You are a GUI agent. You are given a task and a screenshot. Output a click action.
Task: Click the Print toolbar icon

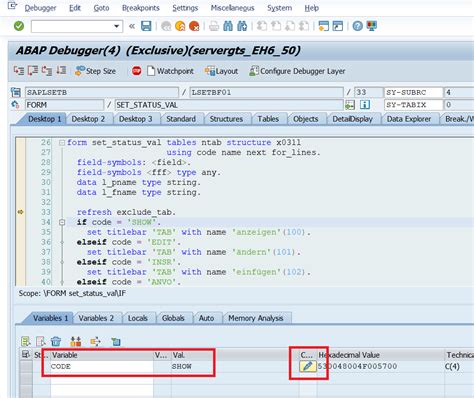pos(214,26)
